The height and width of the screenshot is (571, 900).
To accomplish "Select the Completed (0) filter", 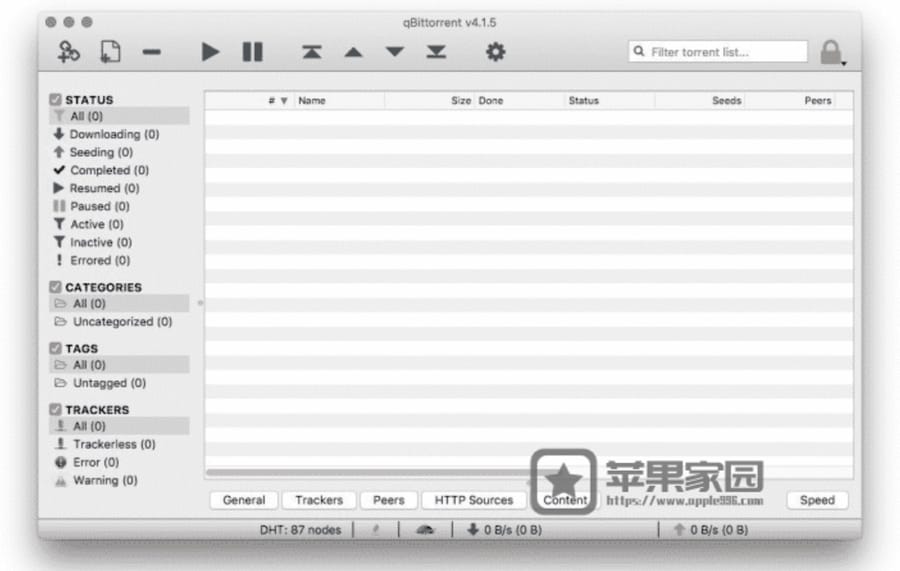I will point(119,170).
